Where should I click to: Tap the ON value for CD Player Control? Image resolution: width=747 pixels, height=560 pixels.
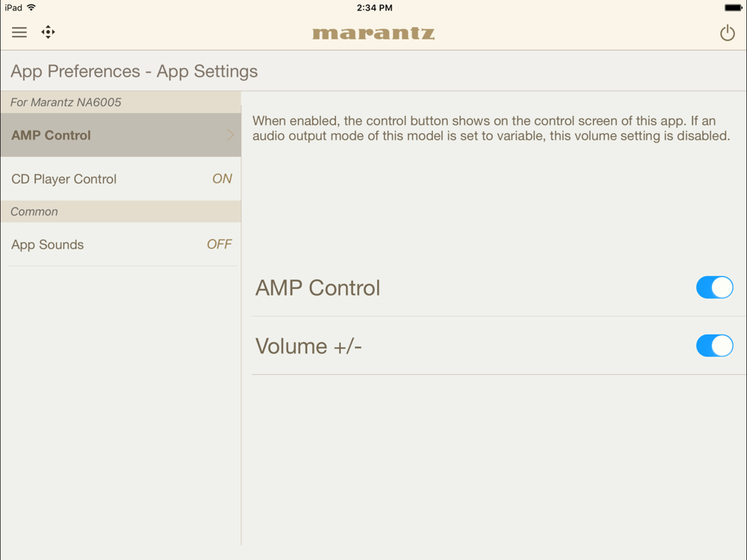coord(222,178)
